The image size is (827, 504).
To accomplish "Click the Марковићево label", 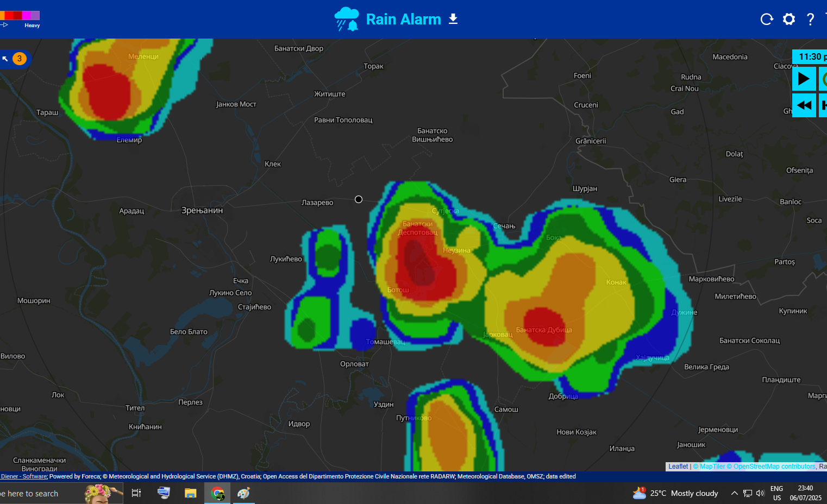I will click(711, 279).
